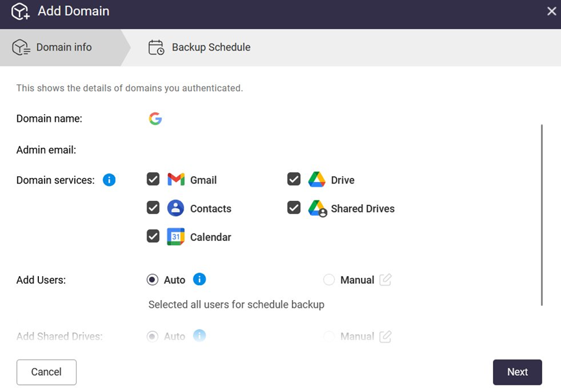The height and width of the screenshot is (392, 561).
Task: Show info about Domain services
Action: pos(110,180)
